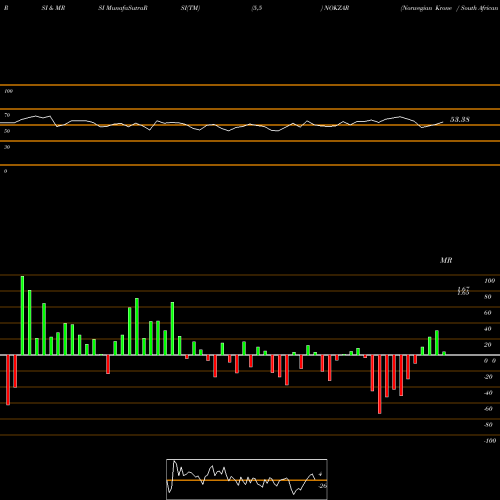Viewport: 500px width, 500px height.
Task: Select the 60 label on MR axis
Action: click(x=488, y=313)
